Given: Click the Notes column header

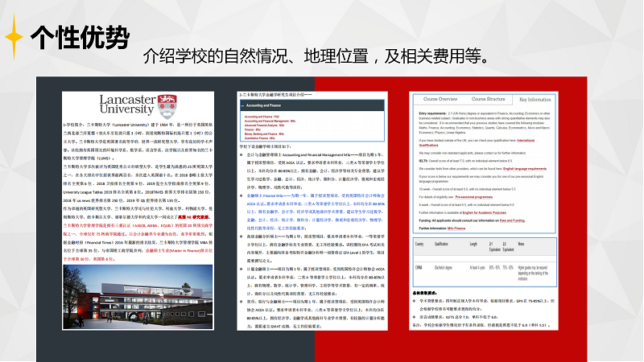Looking at the screenshot, I should coord(521,244).
